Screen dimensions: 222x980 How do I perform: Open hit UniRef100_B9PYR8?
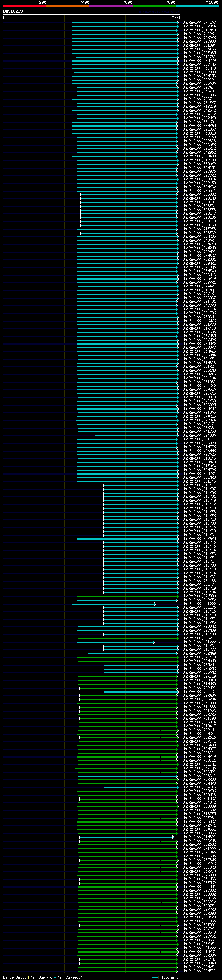[199, 910]
